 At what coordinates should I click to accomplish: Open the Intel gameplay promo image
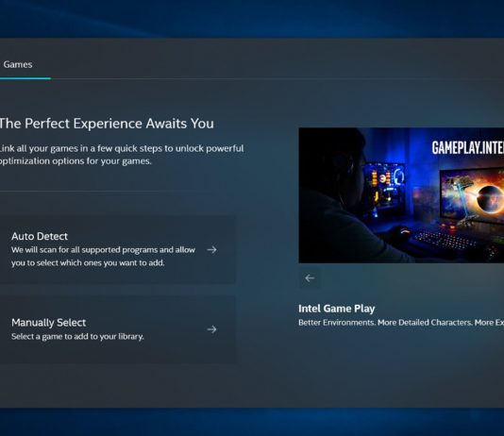coord(401,195)
